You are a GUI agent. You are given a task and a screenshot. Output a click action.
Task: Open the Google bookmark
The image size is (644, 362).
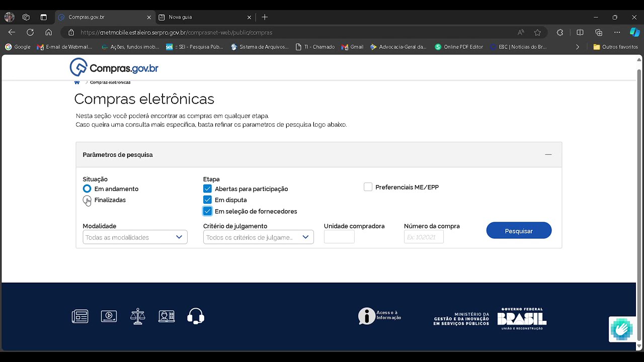pos(18,47)
